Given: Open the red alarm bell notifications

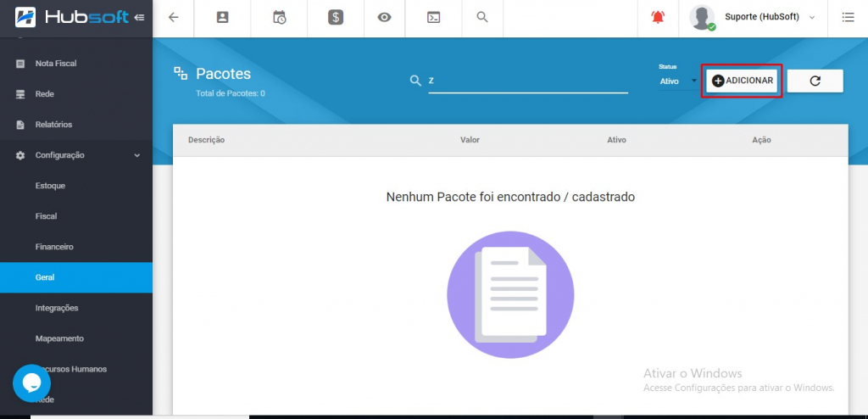Looking at the screenshot, I should [658, 17].
